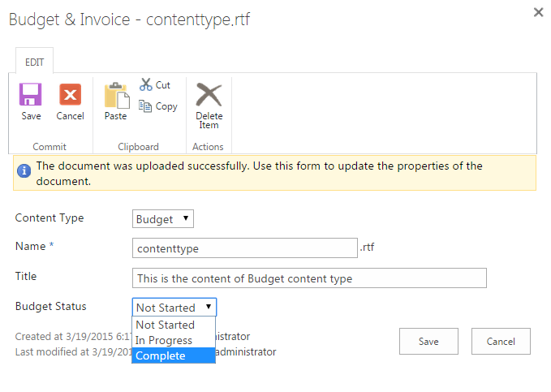This screenshot has width=551, height=392.
Task: Click the Save button at bottom
Action: coord(428,342)
